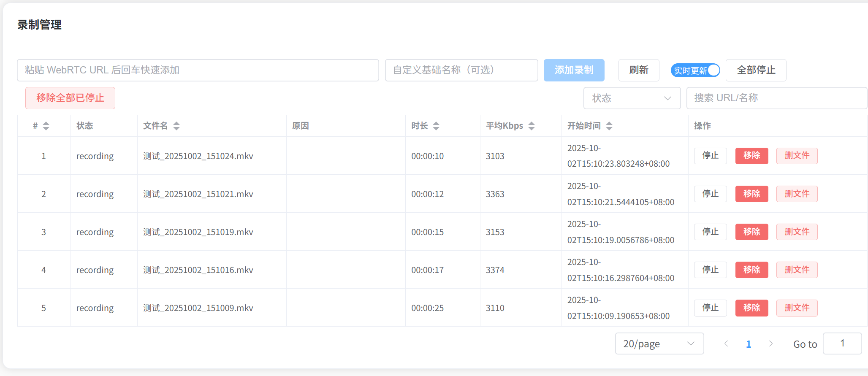Focus the WebRTC URL paste field
Viewport: 868px width, 376px height.
click(x=198, y=70)
